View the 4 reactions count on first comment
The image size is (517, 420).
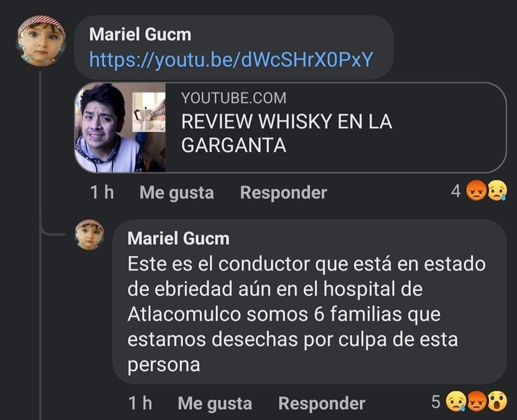point(456,191)
